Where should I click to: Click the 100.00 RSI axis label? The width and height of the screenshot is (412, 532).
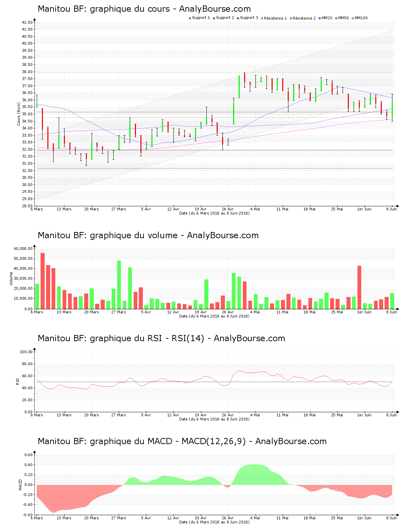point(26,352)
